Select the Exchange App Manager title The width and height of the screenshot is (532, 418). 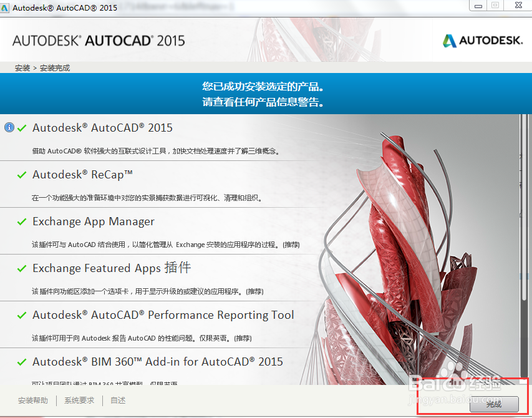click(94, 221)
